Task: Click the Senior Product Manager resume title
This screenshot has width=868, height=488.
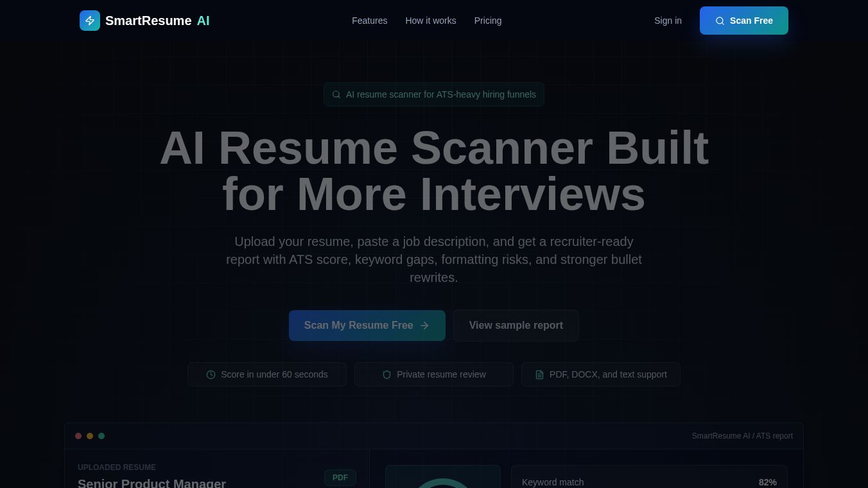Action: tap(152, 483)
